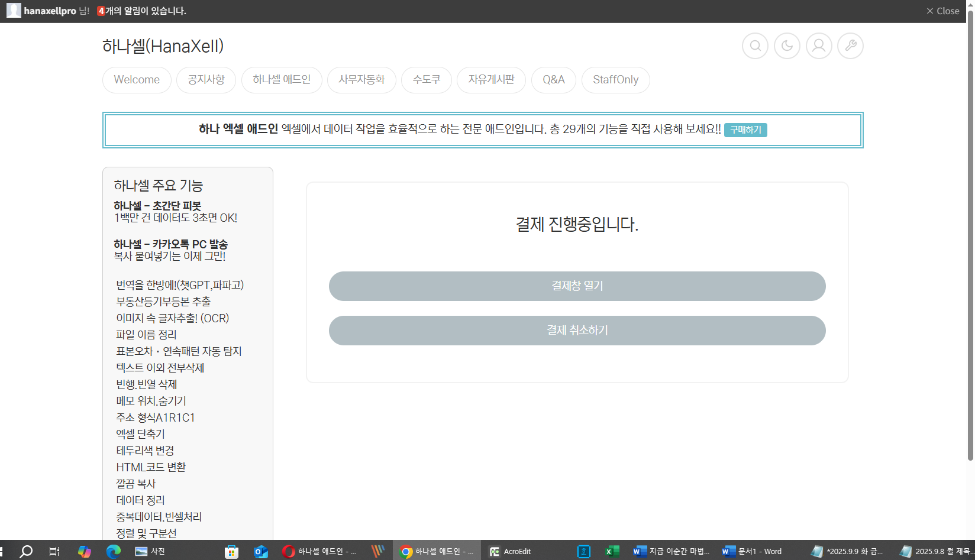Open 빈행.빈열 삭제 link
The height and width of the screenshot is (560, 975).
(x=147, y=384)
